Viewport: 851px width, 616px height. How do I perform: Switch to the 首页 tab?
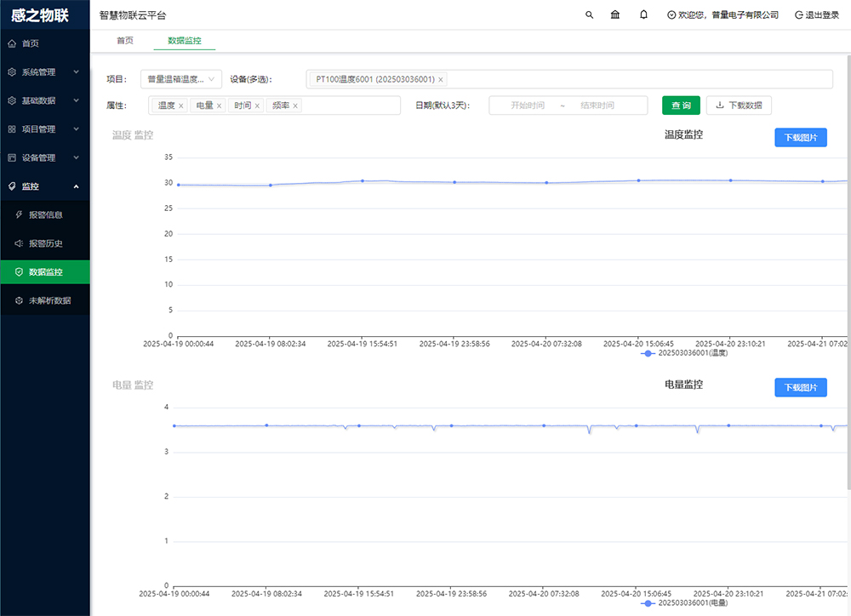click(124, 40)
